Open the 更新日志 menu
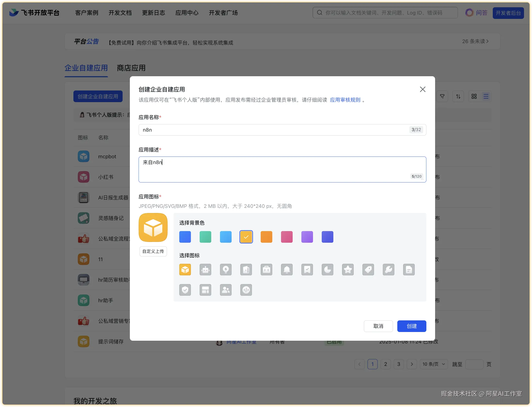 click(154, 13)
